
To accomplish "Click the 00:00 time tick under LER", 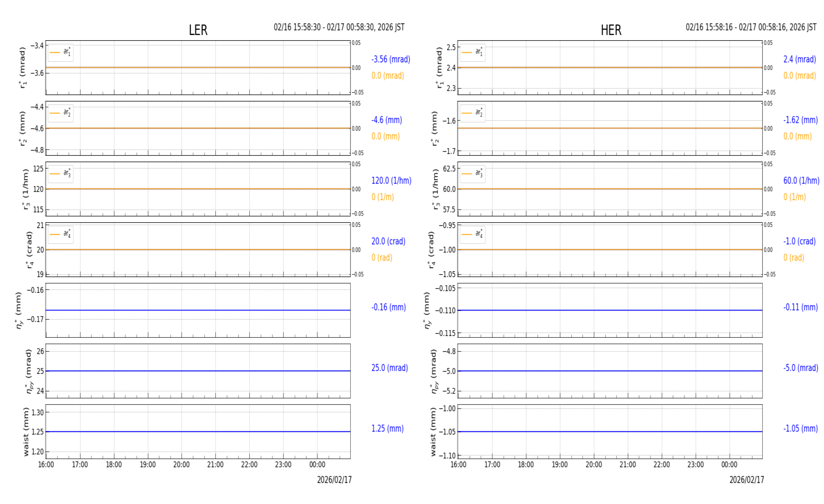I will click(317, 465).
